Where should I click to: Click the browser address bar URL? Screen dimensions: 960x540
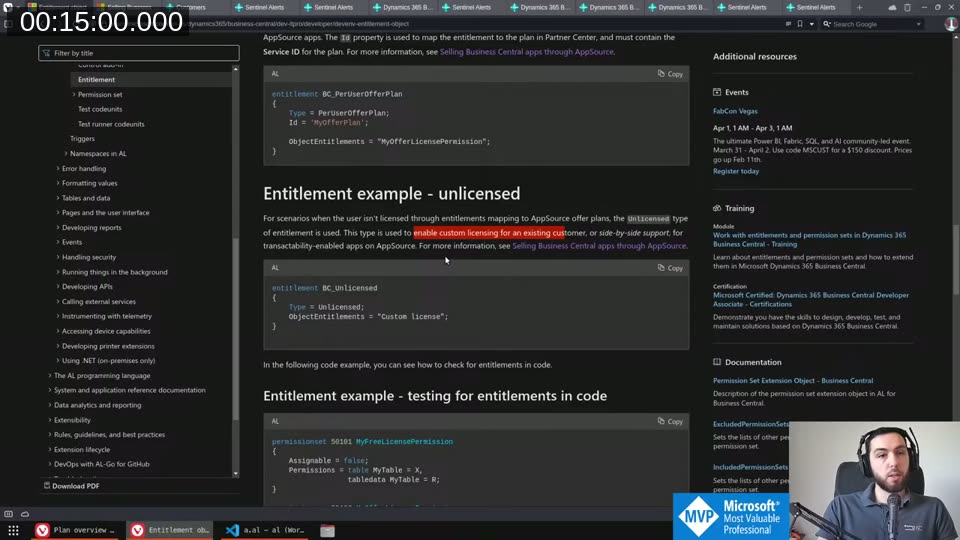299,24
